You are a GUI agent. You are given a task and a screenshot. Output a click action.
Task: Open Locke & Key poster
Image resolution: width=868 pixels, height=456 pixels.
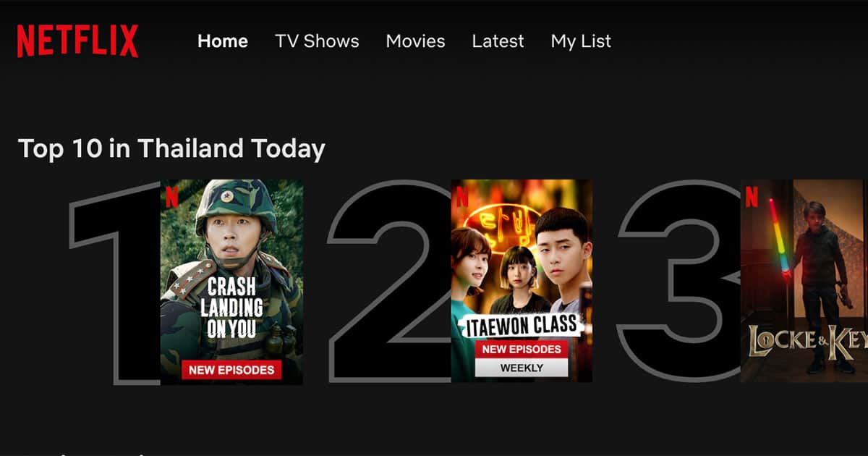(x=804, y=281)
